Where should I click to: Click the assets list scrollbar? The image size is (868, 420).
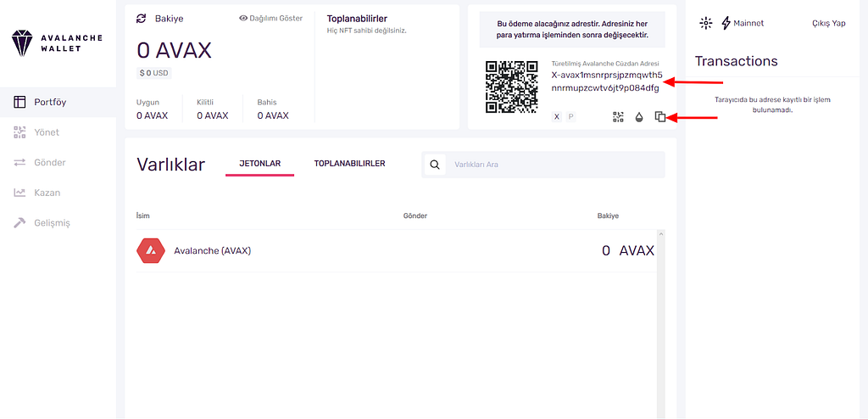[660, 323]
